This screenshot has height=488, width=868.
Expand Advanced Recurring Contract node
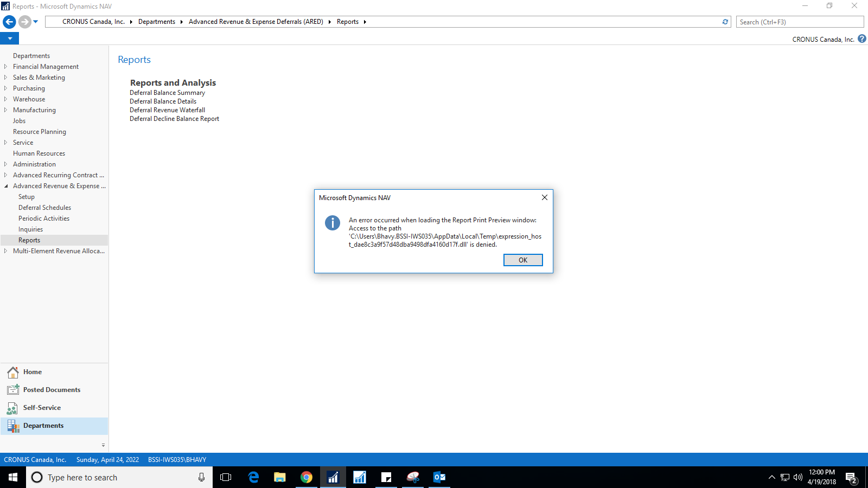coord(5,175)
